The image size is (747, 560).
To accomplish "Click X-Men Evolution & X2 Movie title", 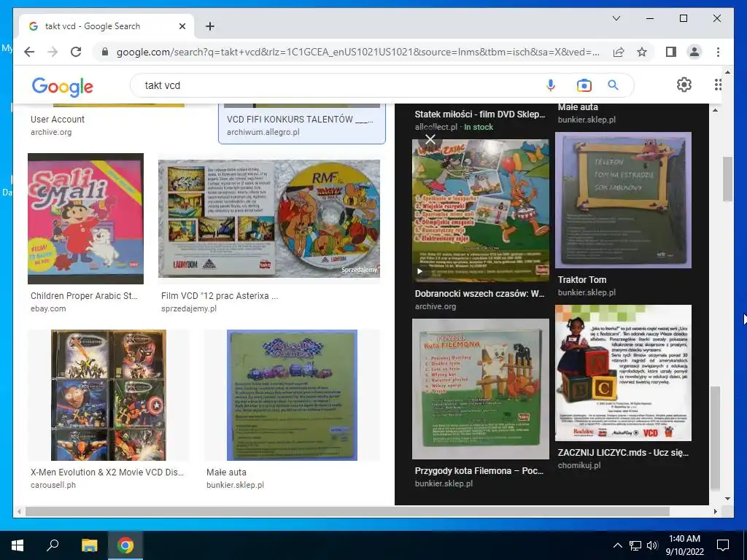I will 107,472.
